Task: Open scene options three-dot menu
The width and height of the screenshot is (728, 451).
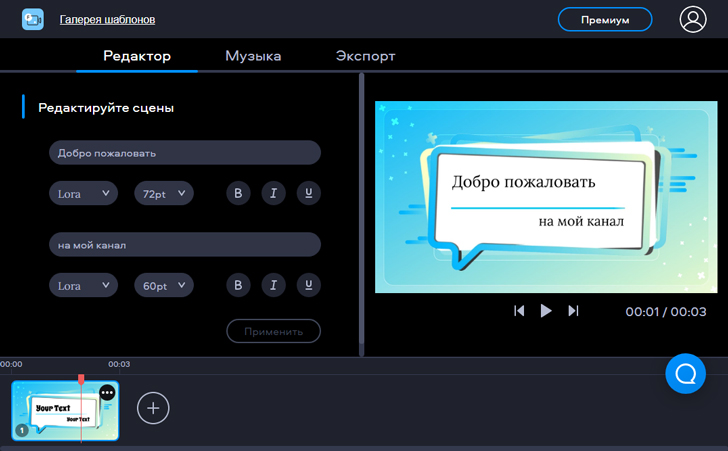Action: click(107, 393)
